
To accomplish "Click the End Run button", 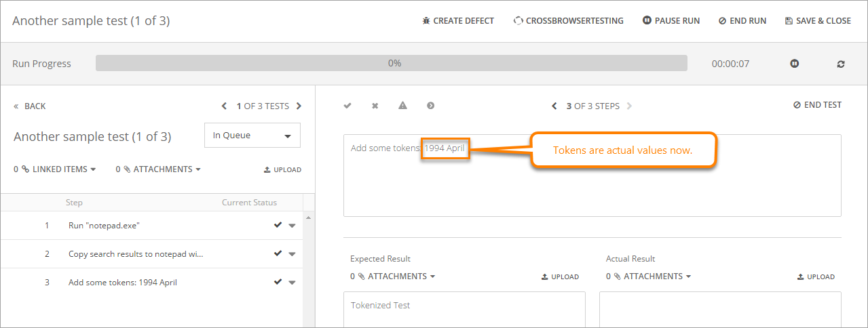I will 742,21.
